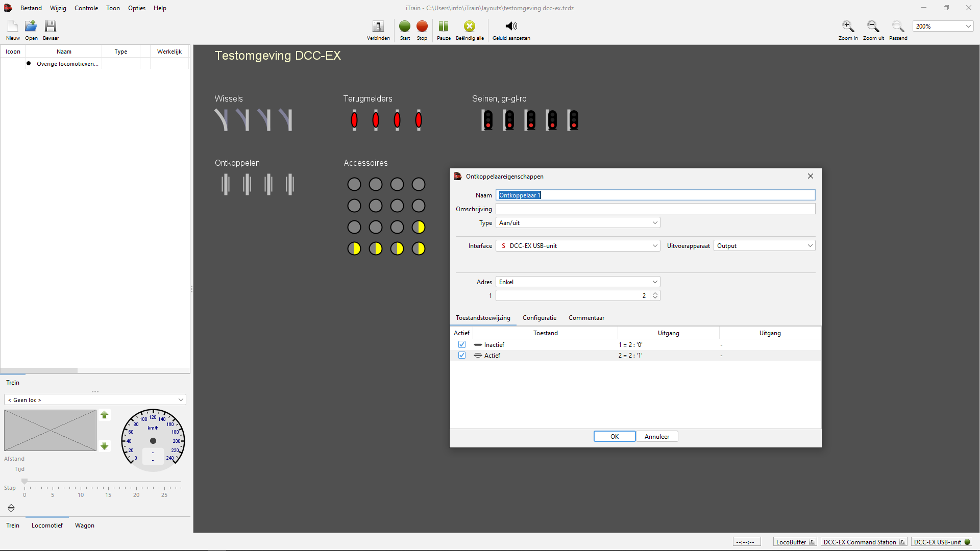Click the Pauze toolbar icon
Image resolution: width=980 pixels, height=551 pixels.
pos(444,27)
